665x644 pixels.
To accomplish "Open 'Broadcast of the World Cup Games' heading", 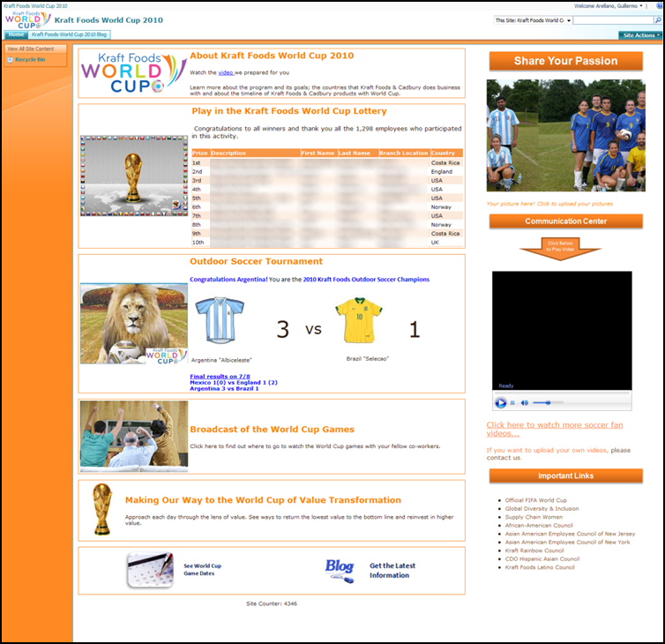I will pos(272,430).
